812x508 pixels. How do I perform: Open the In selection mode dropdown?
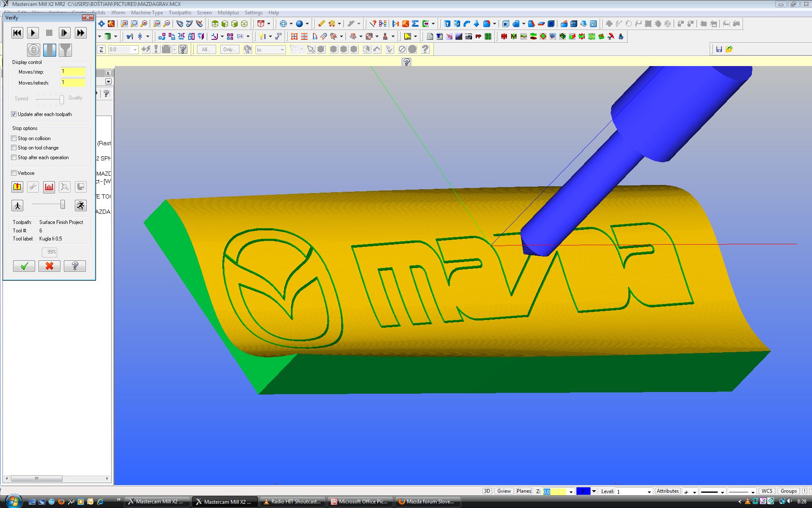pos(282,50)
